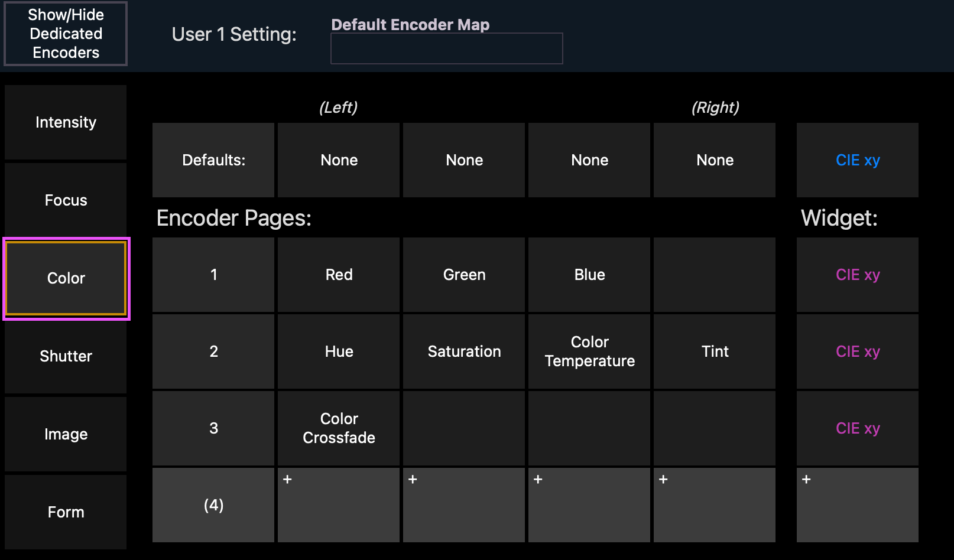The image size is (954, 560).
Task: Click the Red encoder on page 1
Action: 338,275
